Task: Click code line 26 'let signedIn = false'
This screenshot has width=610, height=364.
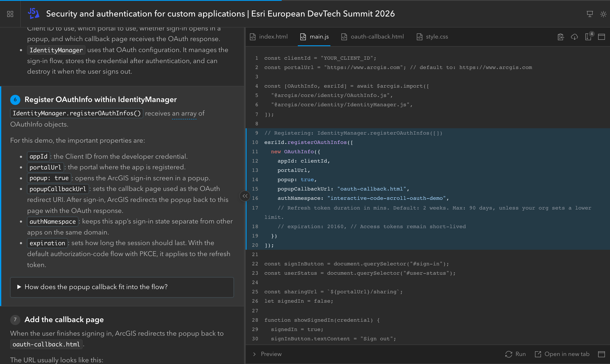Action: [x=299, y=301]
